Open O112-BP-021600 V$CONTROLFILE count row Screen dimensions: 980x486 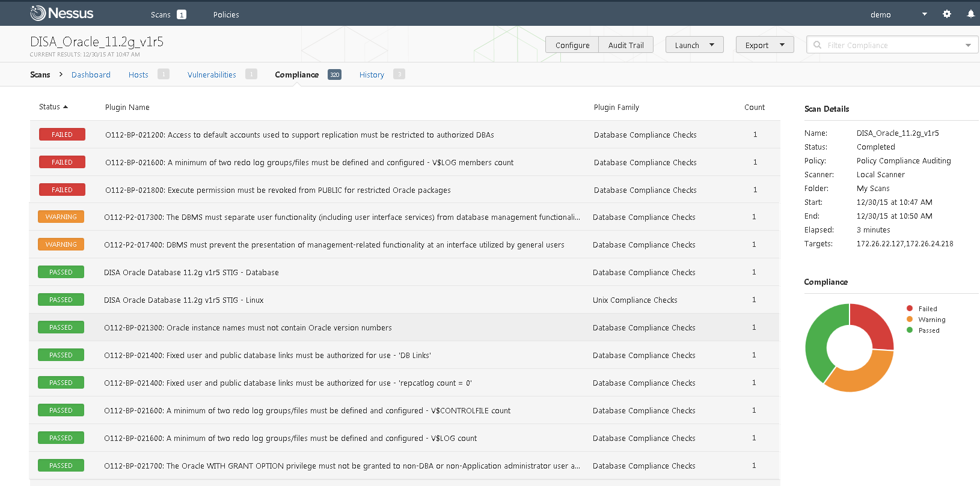click(405, 410)
